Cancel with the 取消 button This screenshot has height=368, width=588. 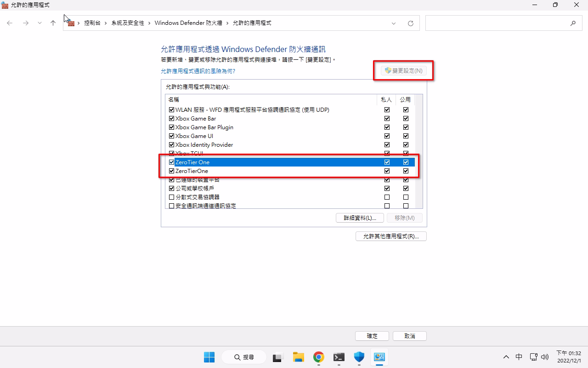click(410, 336)
